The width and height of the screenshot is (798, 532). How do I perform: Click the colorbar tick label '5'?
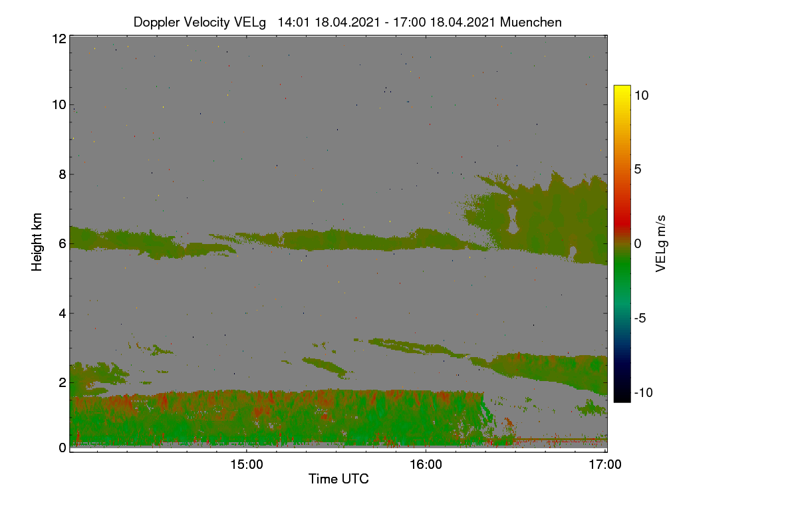coord(637,169)
